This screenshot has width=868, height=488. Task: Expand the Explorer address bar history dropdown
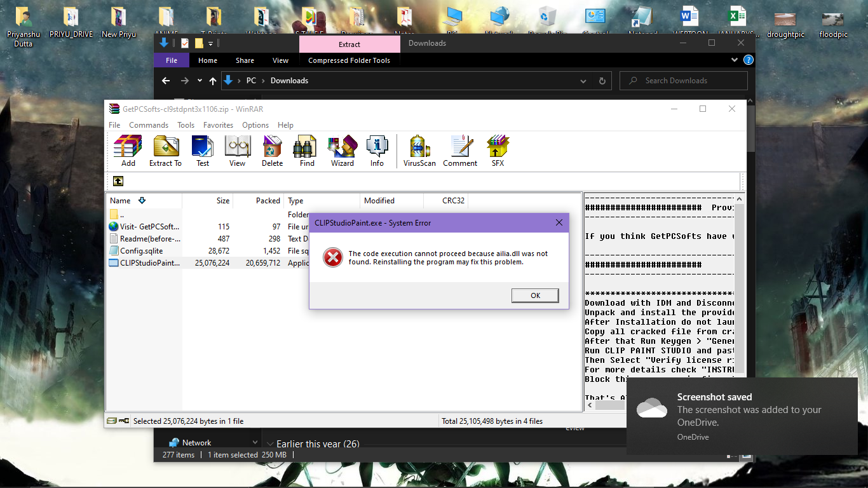click(x=583, y=81)
